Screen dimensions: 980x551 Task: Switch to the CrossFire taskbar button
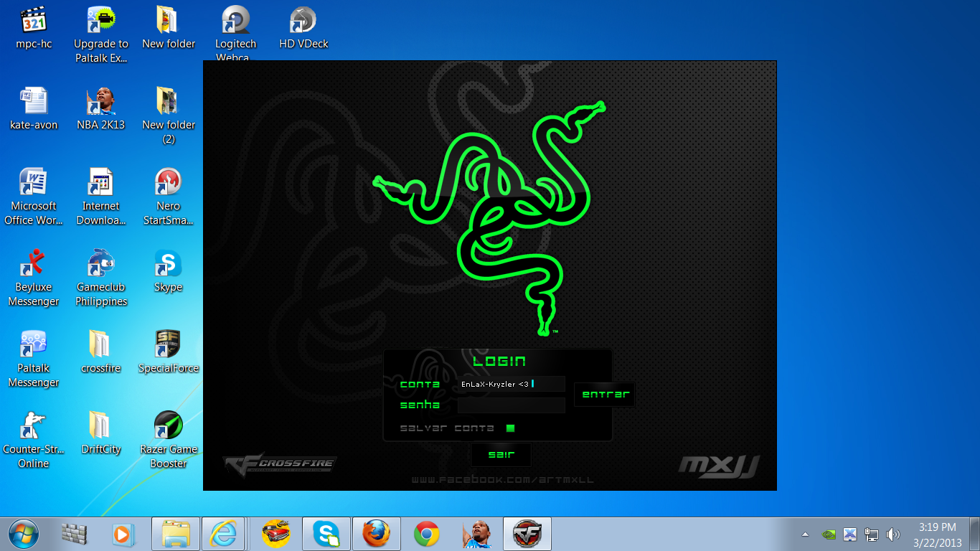tap(527, 534)
